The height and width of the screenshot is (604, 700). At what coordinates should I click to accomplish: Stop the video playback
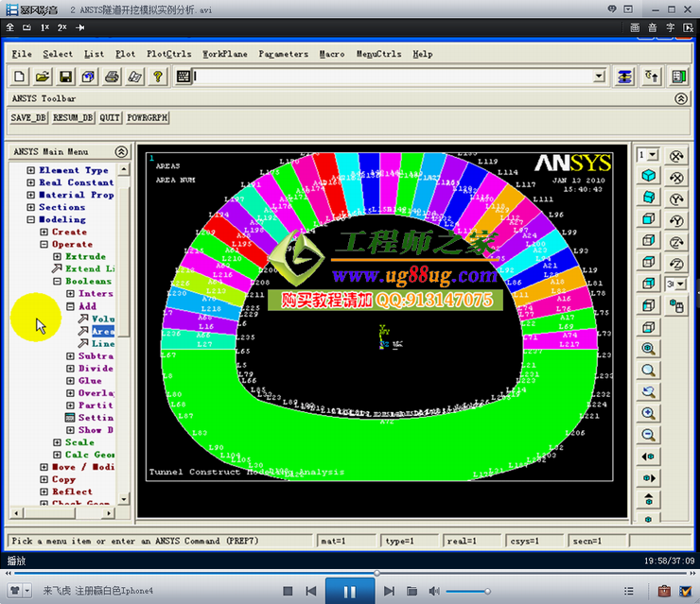[288, 591]
